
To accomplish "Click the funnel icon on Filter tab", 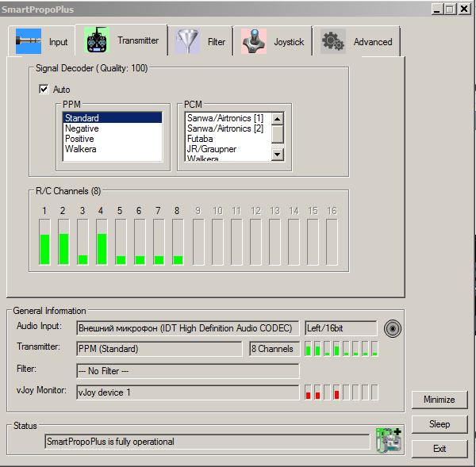I will [188, 42].
